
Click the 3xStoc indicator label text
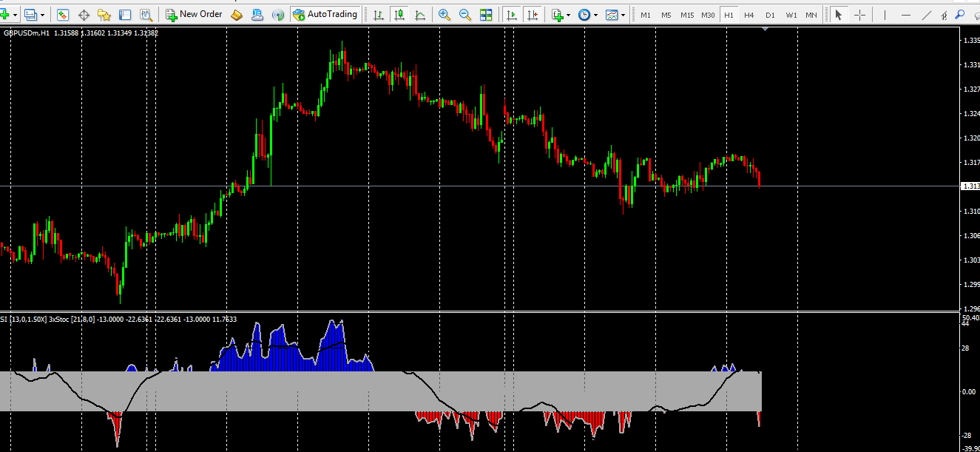click(57, 319)
